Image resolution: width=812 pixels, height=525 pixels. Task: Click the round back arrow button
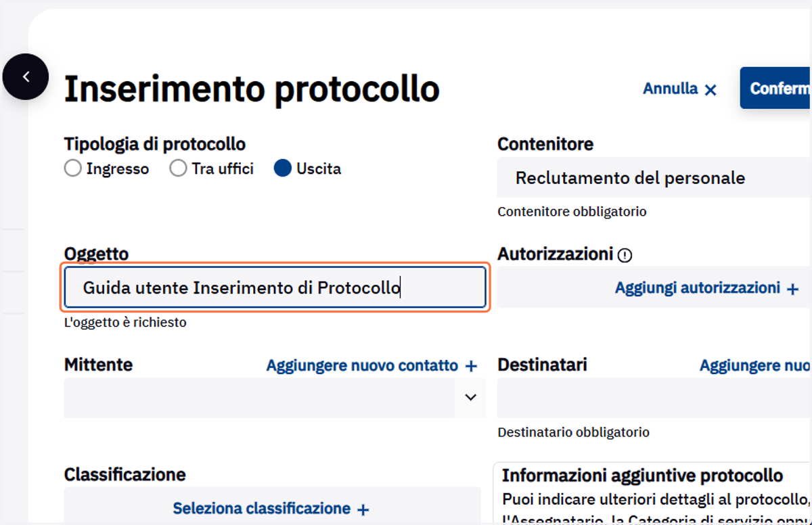pyautogui.click(x=26, y=77)
